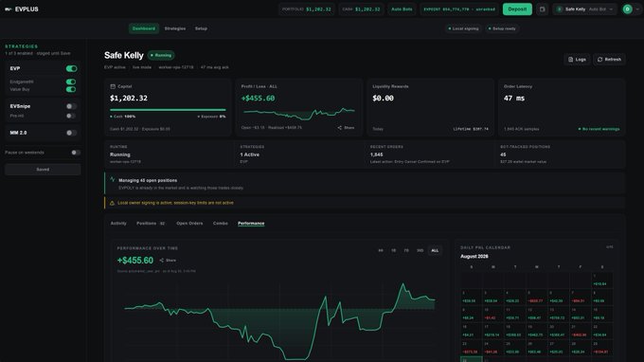Click the Logs button
644x362 pixels.
coord(577,60)
